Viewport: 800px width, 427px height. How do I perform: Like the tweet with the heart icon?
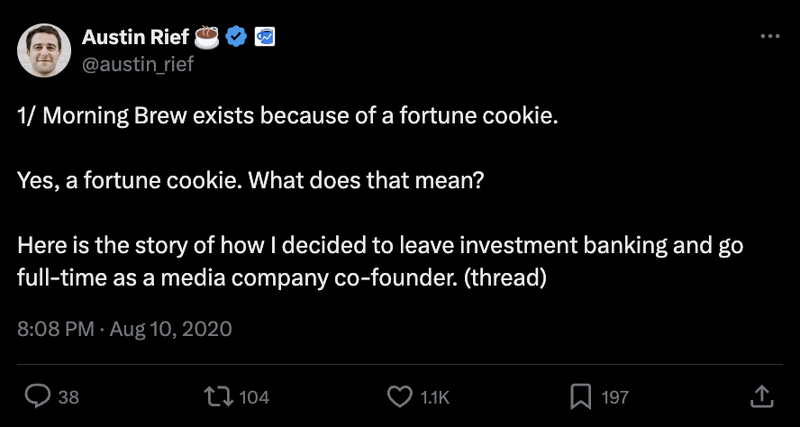[x=400, y=397]
